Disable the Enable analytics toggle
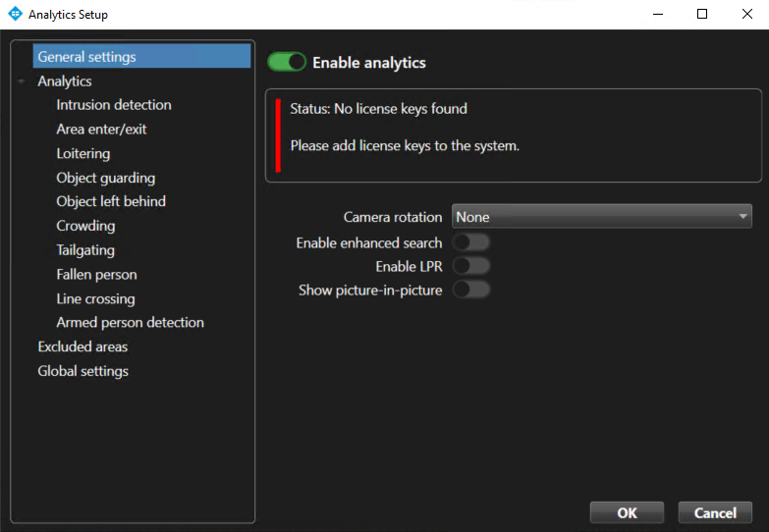769x532 pixels. (287, 63)
